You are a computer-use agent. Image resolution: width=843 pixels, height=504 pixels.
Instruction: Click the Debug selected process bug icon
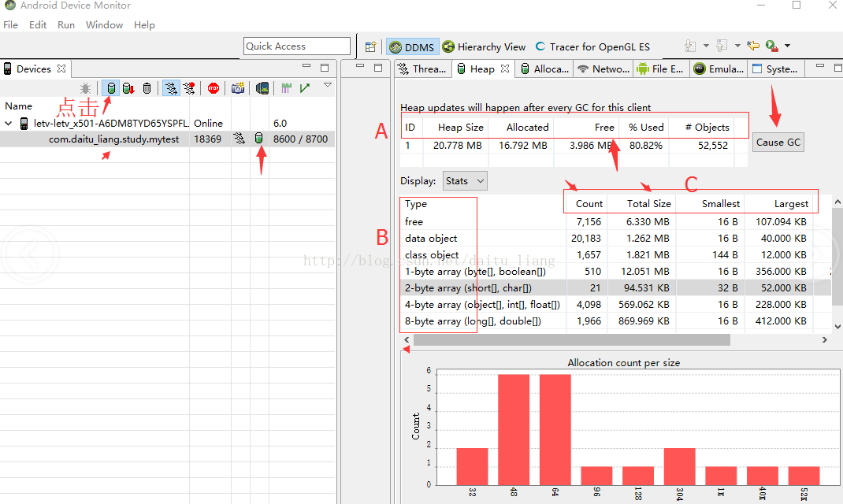click(x=86, y=88)
